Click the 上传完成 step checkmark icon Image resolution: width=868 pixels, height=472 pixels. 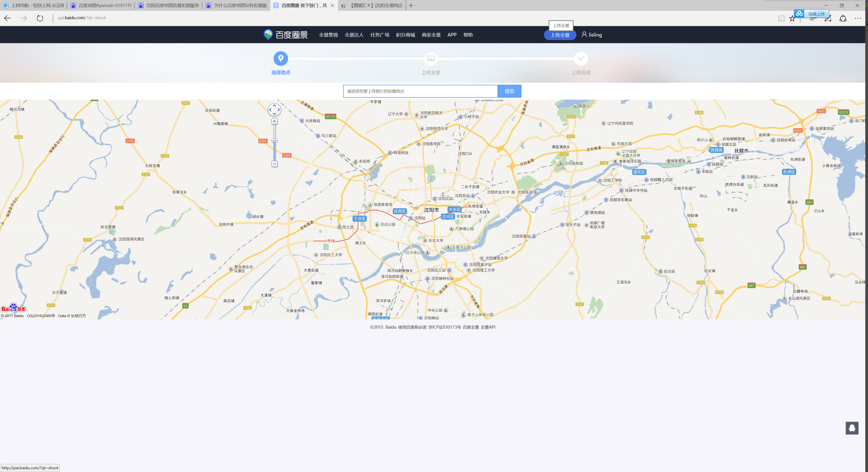tap(581, 58)
